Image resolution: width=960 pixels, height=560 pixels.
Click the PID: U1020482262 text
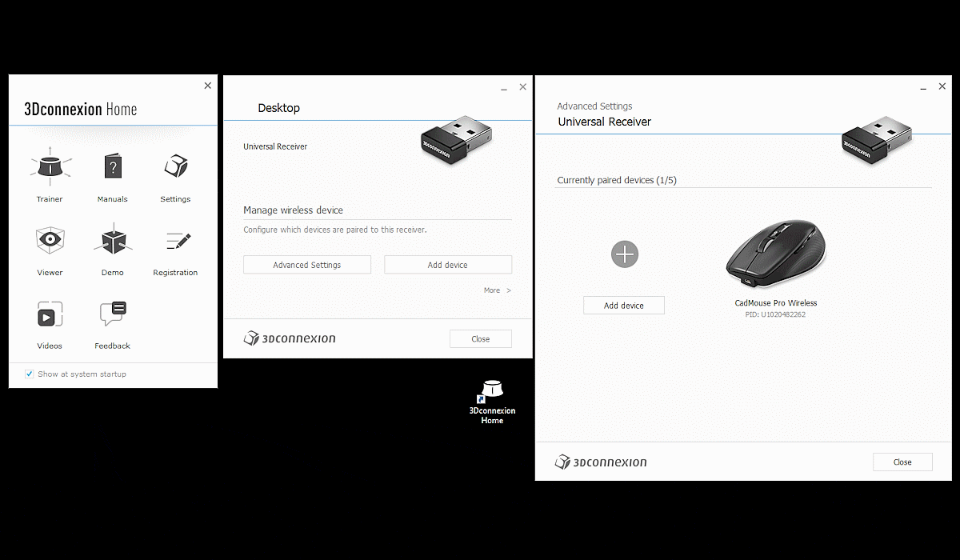click(776, 315)
